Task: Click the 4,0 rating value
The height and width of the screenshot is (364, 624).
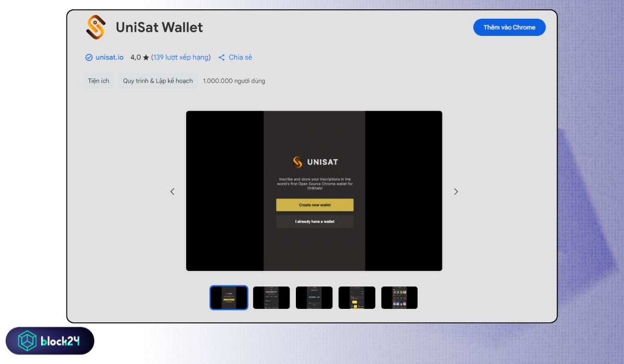Action: coord(135,57)
